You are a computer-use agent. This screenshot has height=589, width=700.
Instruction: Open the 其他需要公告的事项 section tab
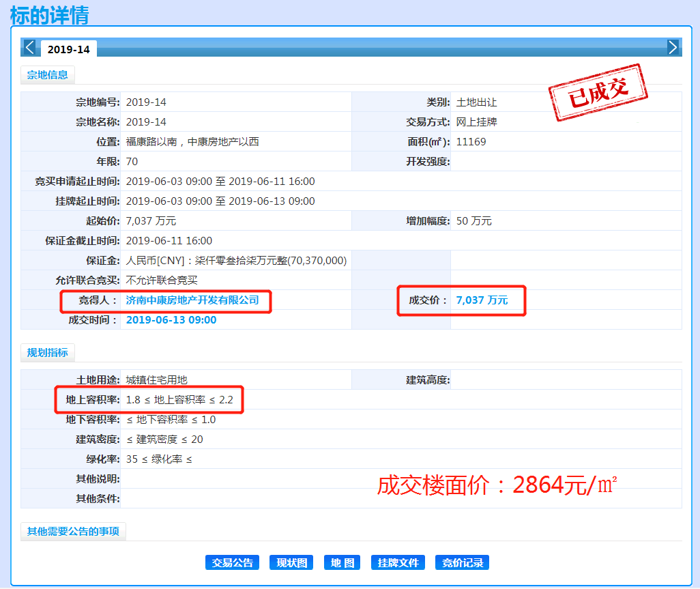[73, 532]
